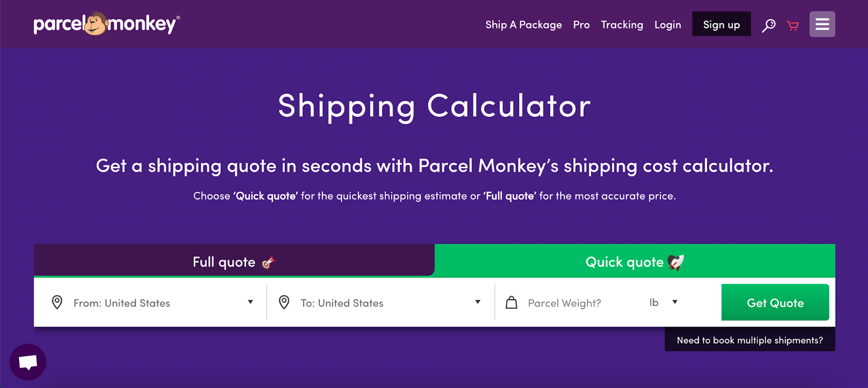868x388 pixels.
Task: Click the parcel bag icon next to Parcel Weight
Action: 512,302
